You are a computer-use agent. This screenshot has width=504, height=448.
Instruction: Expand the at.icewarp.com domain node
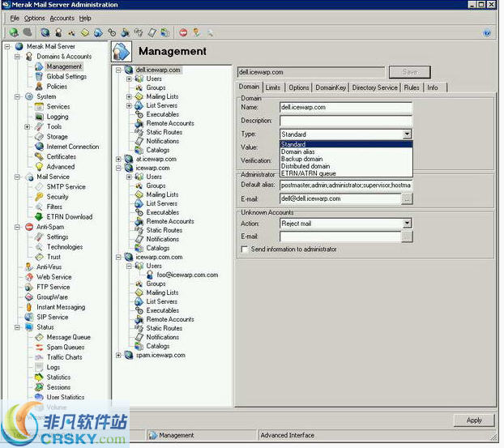click(118, 159)
